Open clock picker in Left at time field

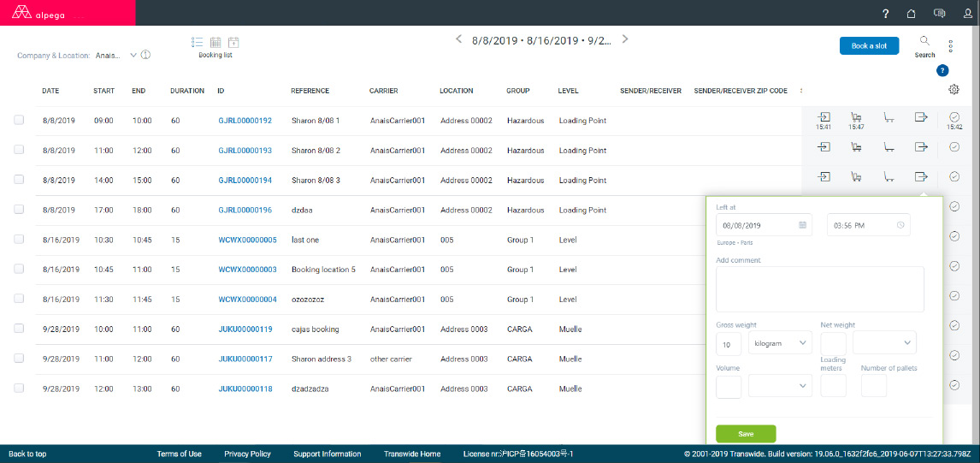[x=900, y=224]
